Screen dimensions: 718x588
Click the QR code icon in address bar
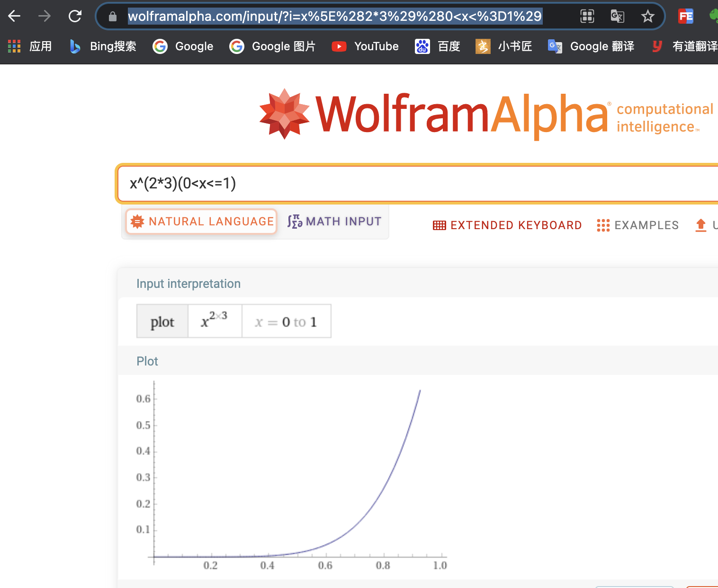(x=587, y=17)
